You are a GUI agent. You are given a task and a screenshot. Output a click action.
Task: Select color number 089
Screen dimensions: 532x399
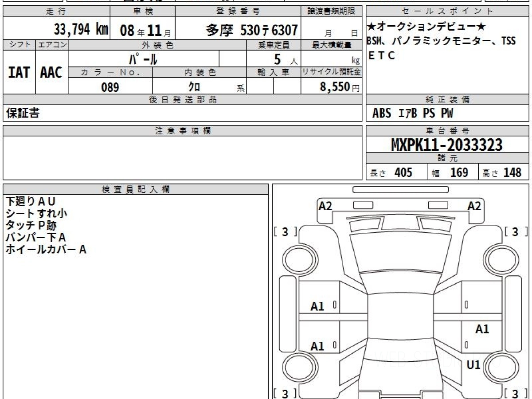pyautogui.click(x=110, y=87)
